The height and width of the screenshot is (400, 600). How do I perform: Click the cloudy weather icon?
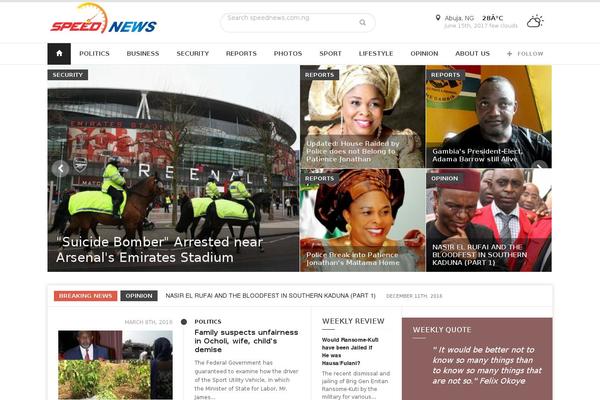(x=535, y=21)
